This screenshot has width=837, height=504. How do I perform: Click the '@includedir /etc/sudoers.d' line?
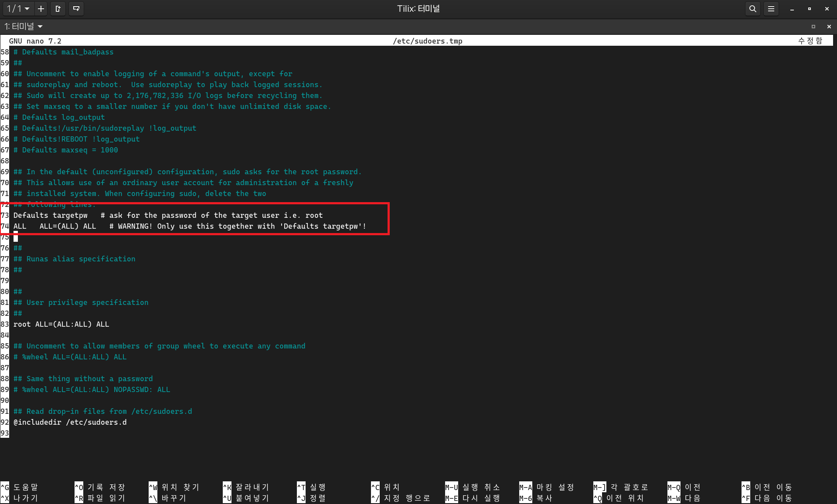pos(70,422)
